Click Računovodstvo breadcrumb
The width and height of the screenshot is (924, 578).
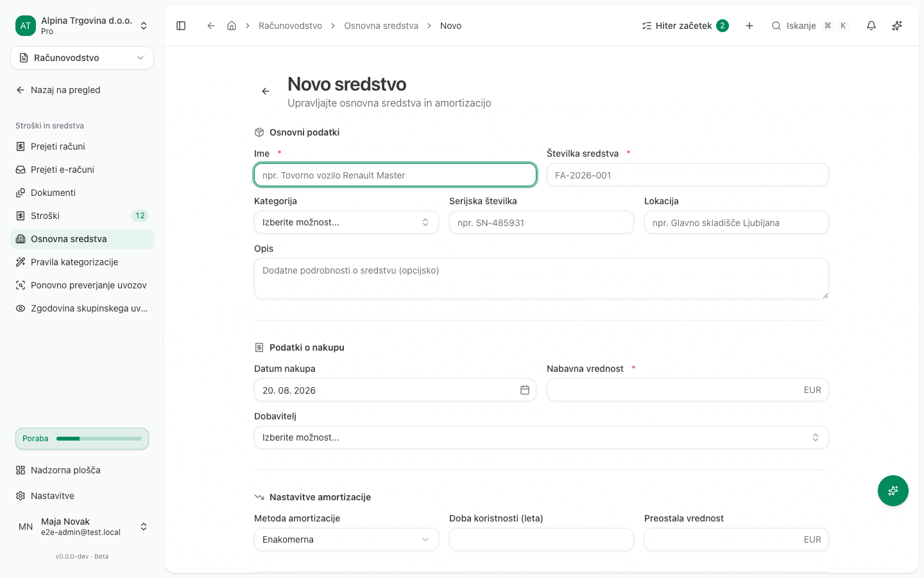(x=290, y=26)
